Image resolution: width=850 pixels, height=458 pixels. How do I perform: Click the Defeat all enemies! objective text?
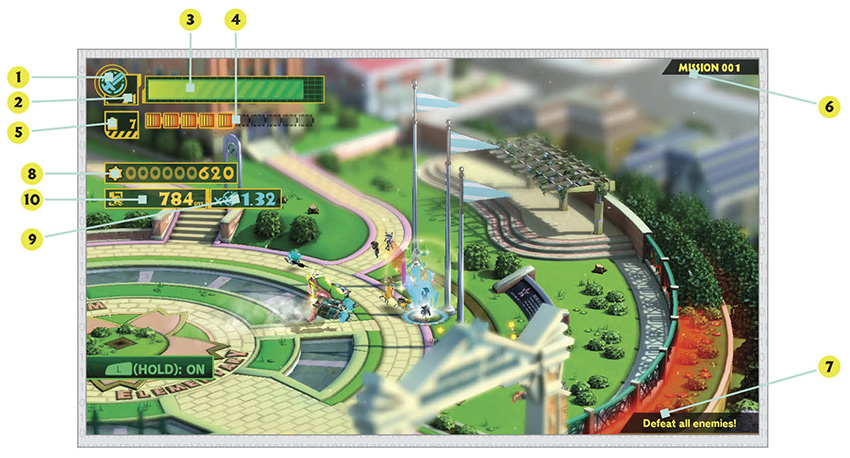tap(689, 423)
